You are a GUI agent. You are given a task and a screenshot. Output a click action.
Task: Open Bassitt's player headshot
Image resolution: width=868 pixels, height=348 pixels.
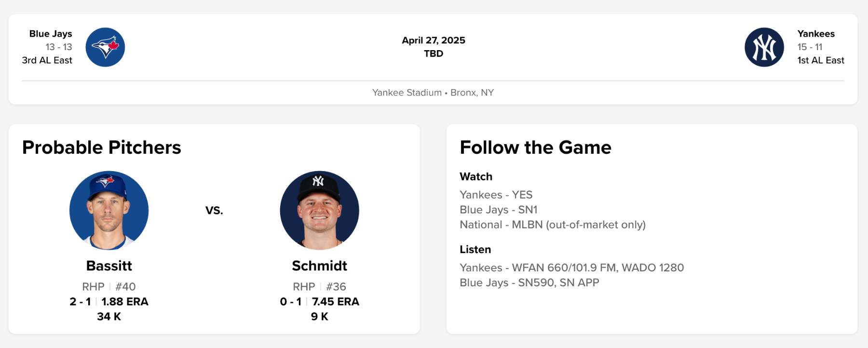[109, 211]
